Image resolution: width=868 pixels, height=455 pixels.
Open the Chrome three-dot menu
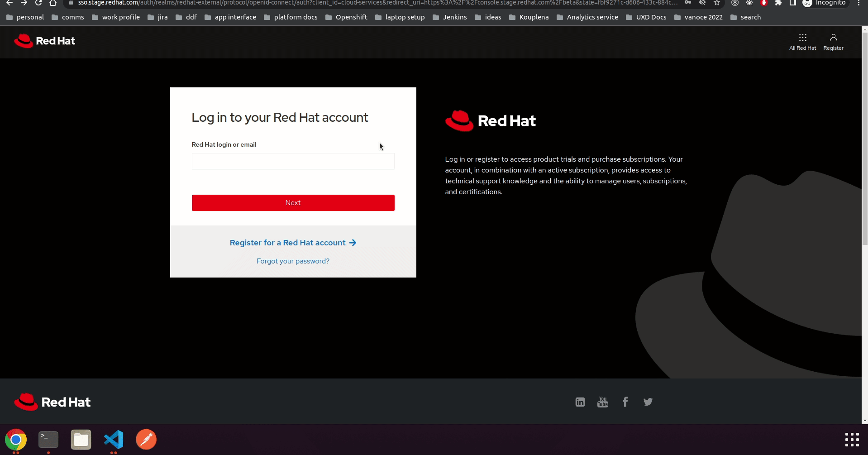click(x=858, y=3)
